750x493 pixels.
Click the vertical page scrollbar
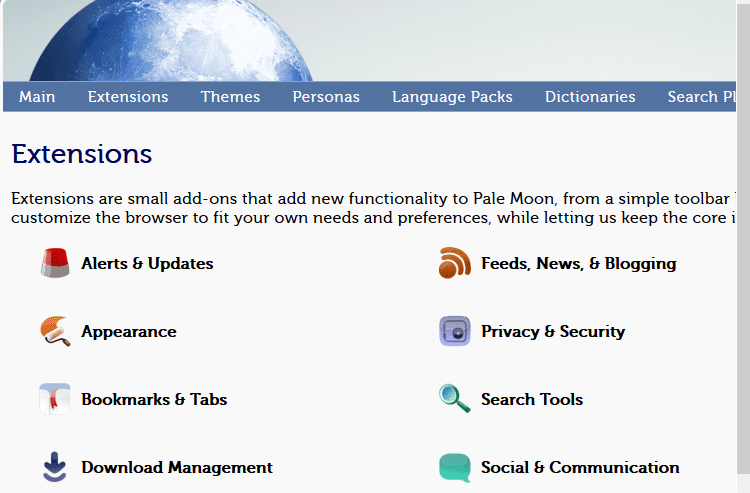pyautogui.click(x=743, y=239)
